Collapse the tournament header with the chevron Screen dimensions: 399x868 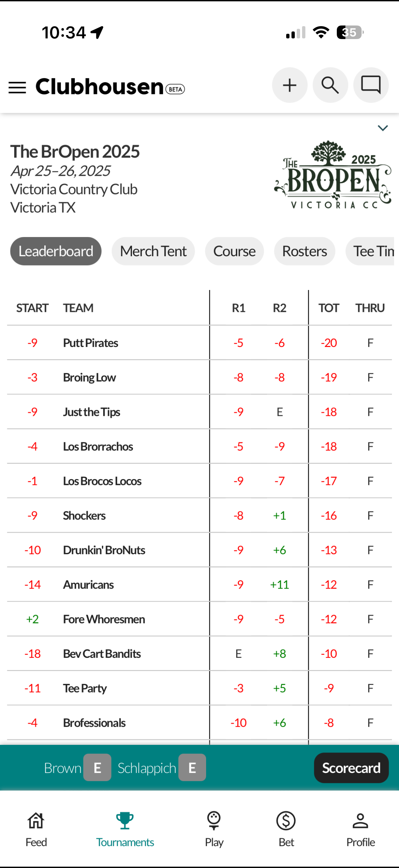point(382,128)
